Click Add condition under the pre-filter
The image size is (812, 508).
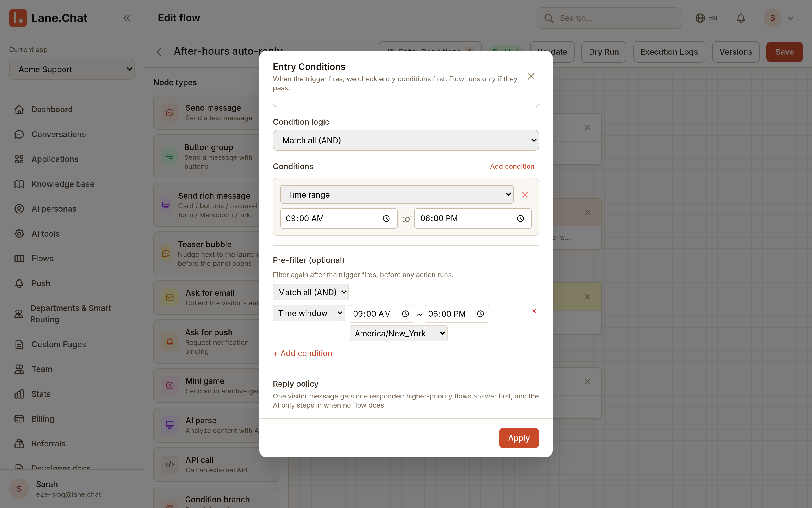(302, 353)
